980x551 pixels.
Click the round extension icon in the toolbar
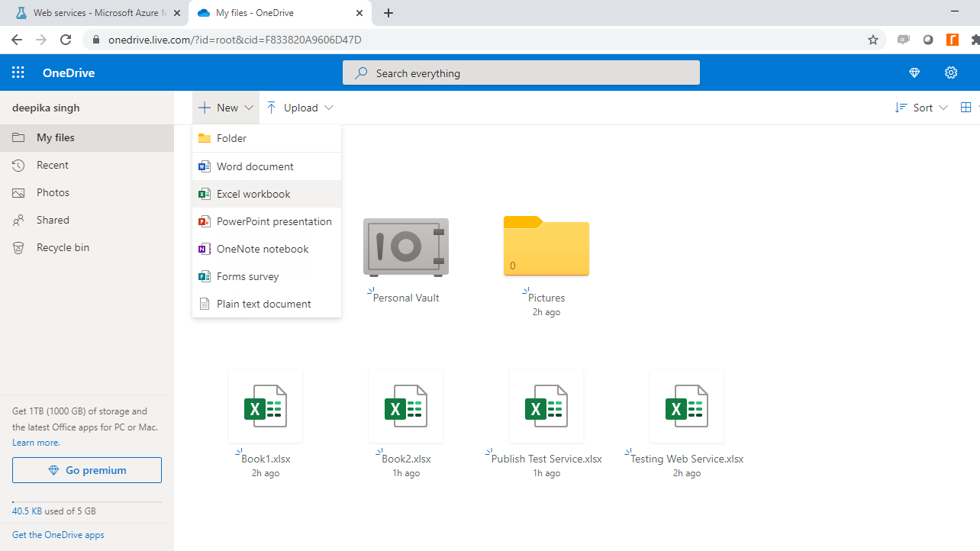[928, 40]
